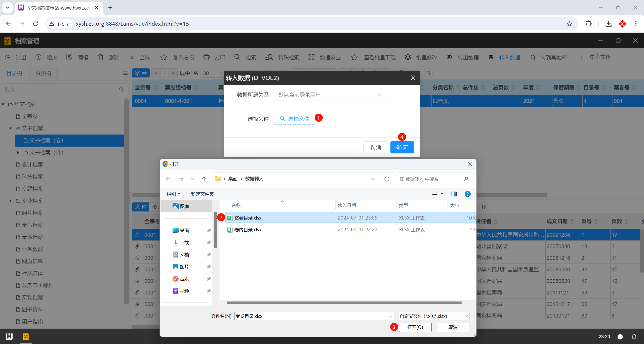Click the 数据范围 data range icon

(311, 57)
